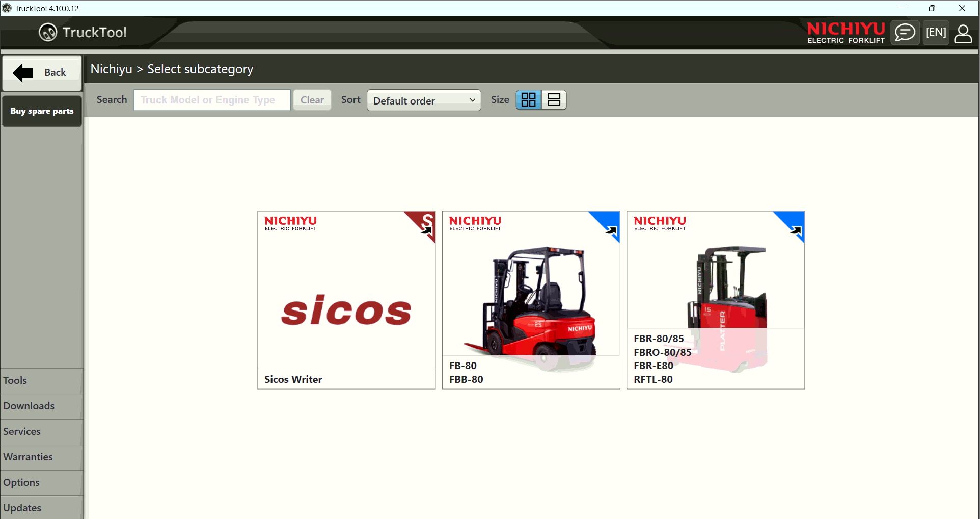Clear the search field with Clear button
The image size is (980, 519).
[312, 100]
